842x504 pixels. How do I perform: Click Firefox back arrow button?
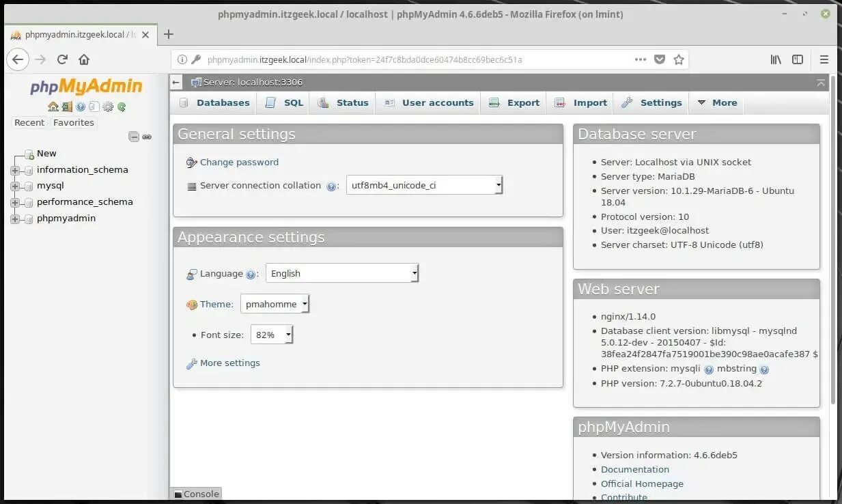(18, 59)
